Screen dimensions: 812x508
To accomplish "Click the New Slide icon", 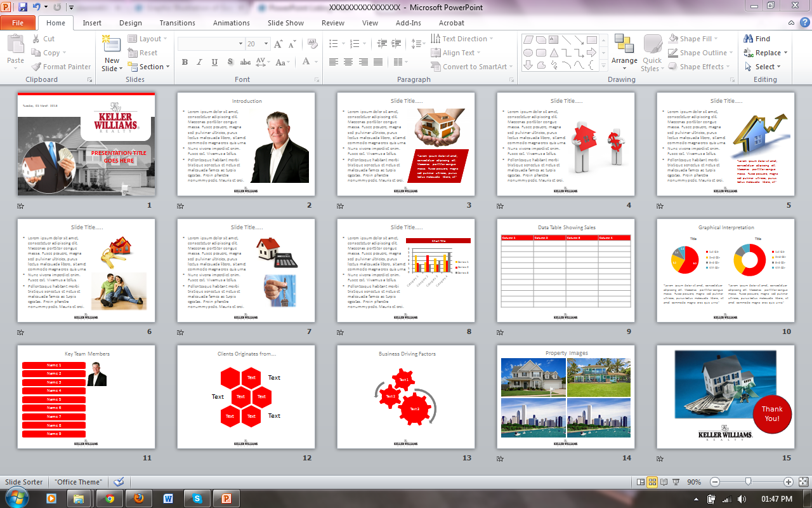I will (x=112, y=44).
